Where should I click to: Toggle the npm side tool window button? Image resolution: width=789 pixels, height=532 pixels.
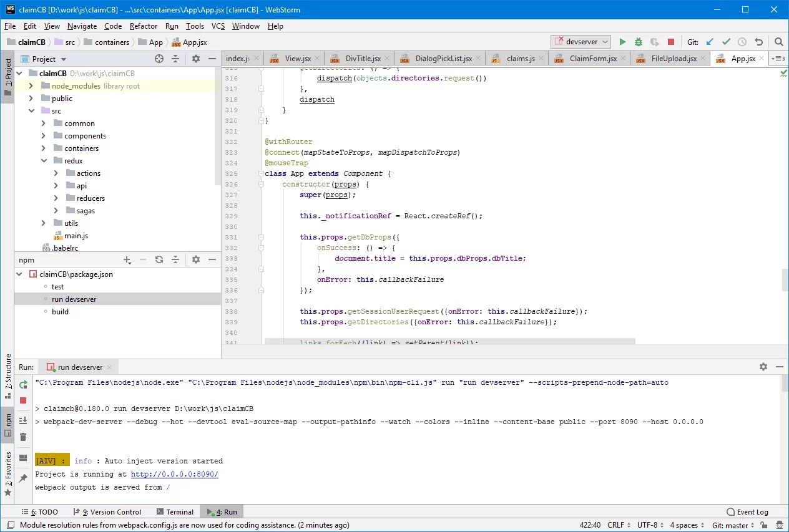(7, 423)
